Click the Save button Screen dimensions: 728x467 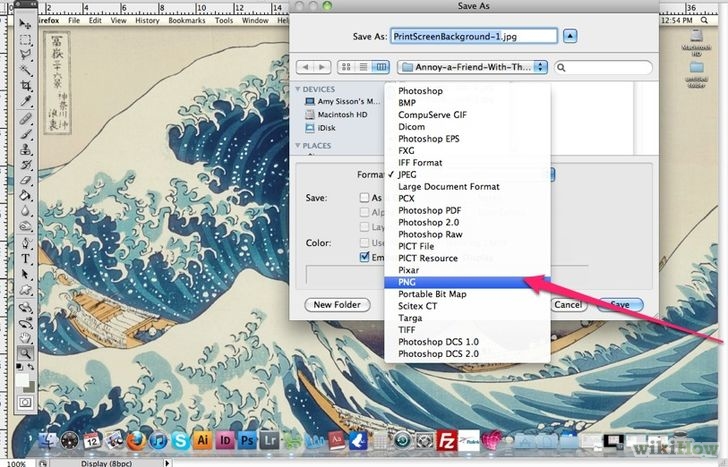click(620, 305)
